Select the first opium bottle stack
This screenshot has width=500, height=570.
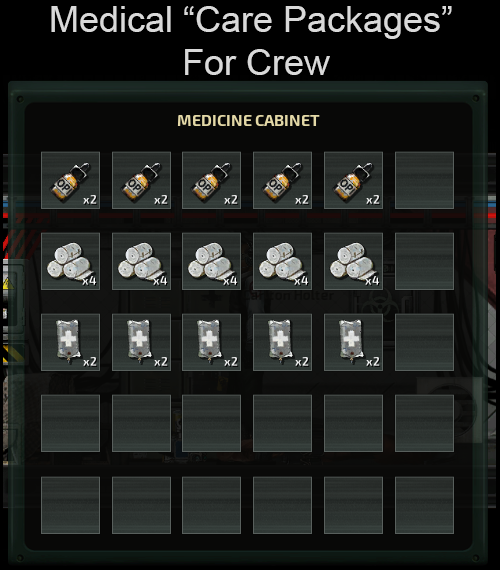tap(70, 180)
